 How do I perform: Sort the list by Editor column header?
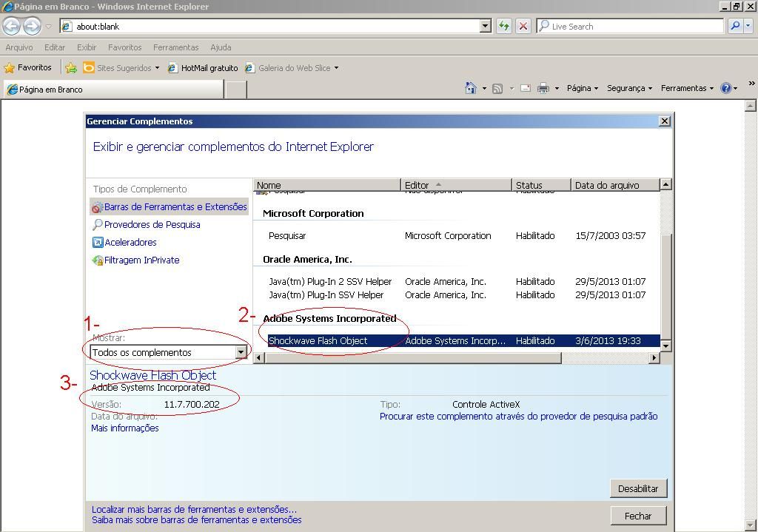click(456, 185)
